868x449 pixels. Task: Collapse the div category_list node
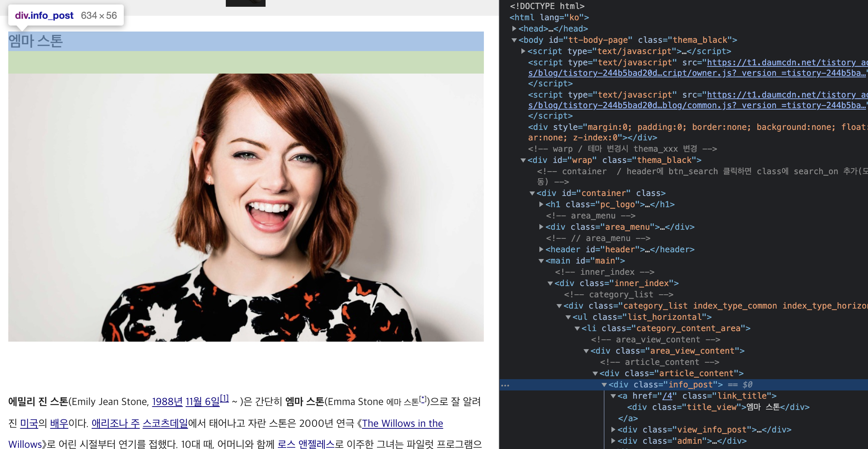coord(559,306)
